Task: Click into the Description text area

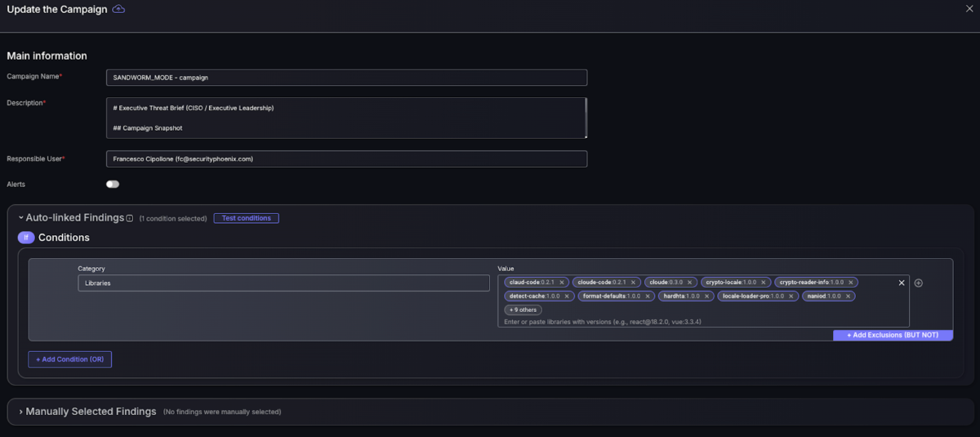Action: tap(346, 118)
